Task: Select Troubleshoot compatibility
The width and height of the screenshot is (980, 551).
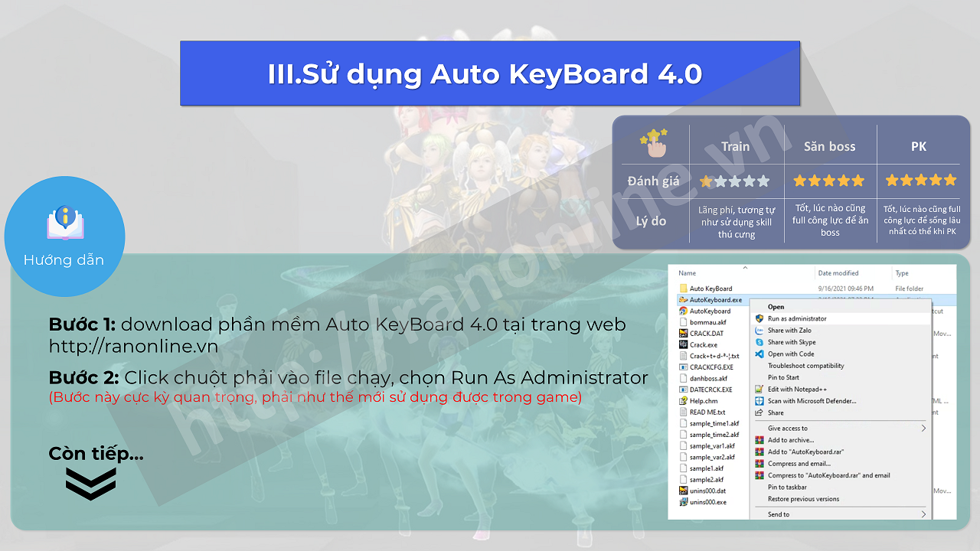Action: pos(806,366)
